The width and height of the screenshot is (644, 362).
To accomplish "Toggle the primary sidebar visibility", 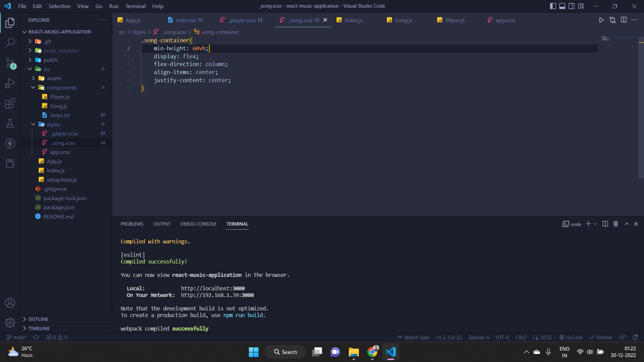I will click(x=553, y=6).
